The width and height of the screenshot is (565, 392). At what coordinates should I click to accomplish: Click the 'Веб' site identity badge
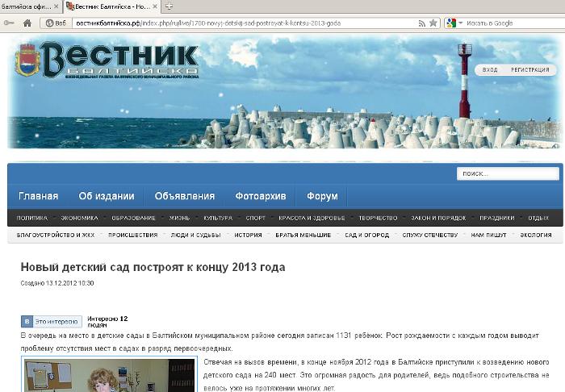click(x=56, y=23)
